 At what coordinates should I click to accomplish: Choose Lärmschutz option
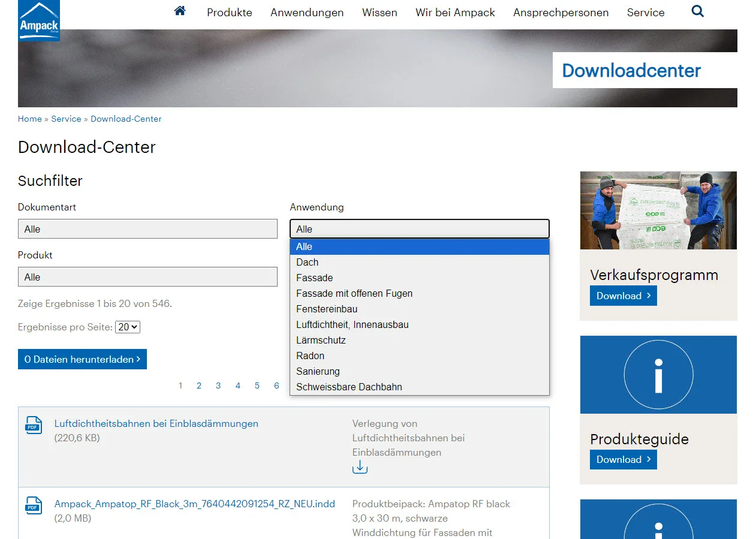420,340
